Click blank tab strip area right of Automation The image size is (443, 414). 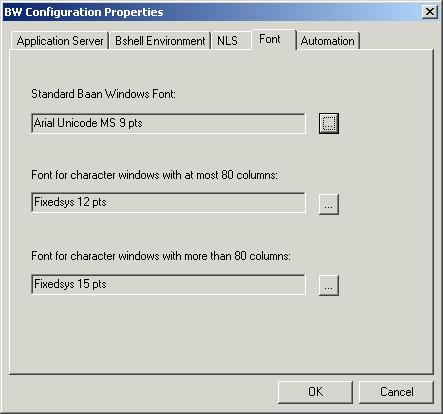pos(397,40)
